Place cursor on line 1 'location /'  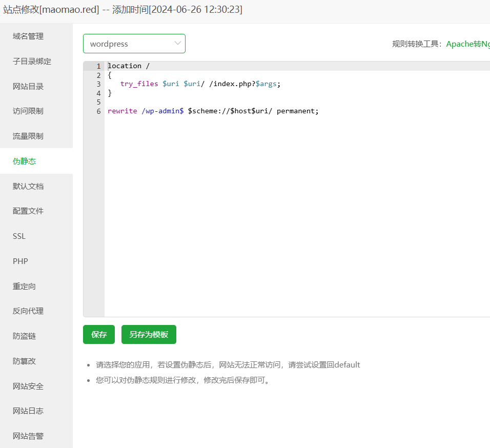(129, 66)
